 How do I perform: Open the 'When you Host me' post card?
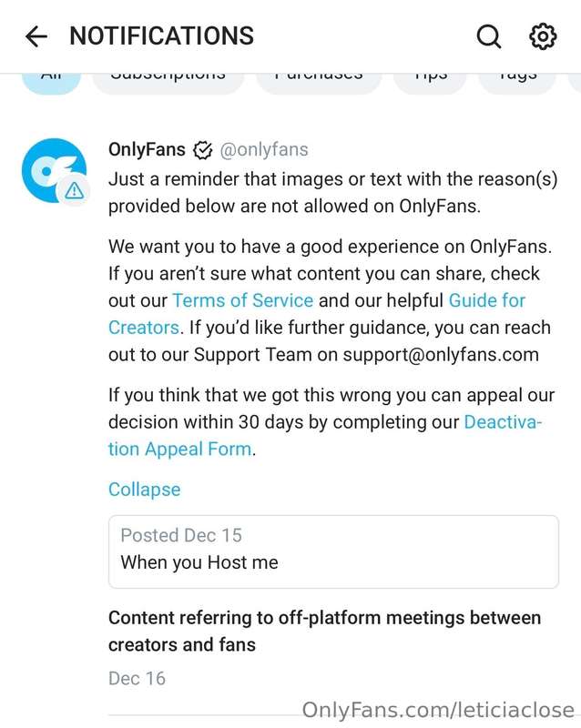pos(333,551)
